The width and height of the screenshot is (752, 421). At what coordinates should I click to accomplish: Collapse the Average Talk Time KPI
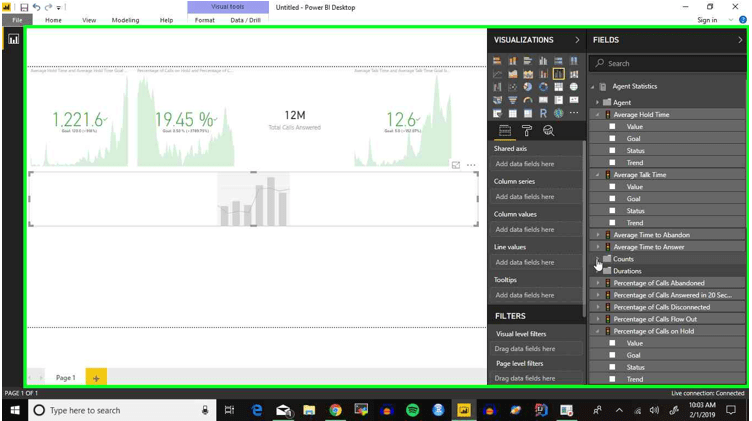coord(598,175)
